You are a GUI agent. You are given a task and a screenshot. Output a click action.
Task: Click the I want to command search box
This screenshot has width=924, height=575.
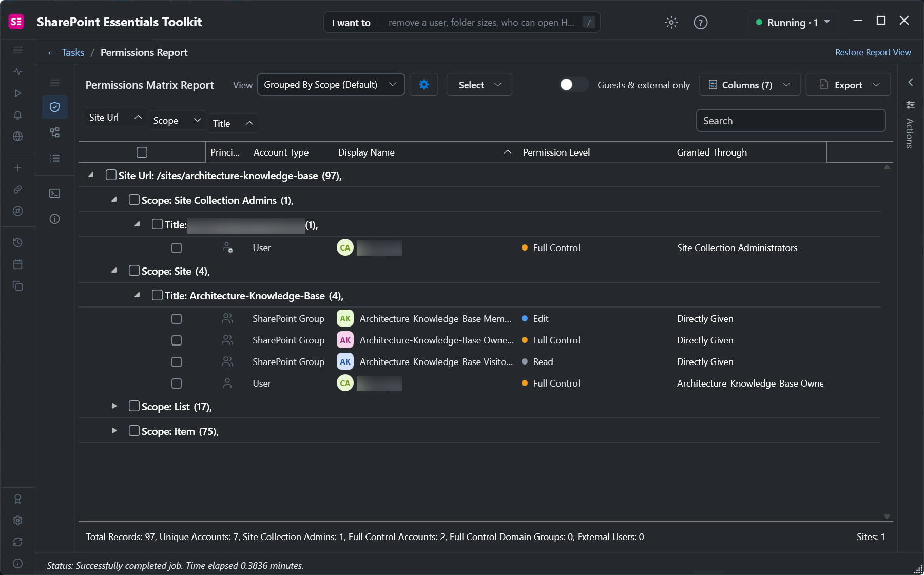click(x=462, y=22)
